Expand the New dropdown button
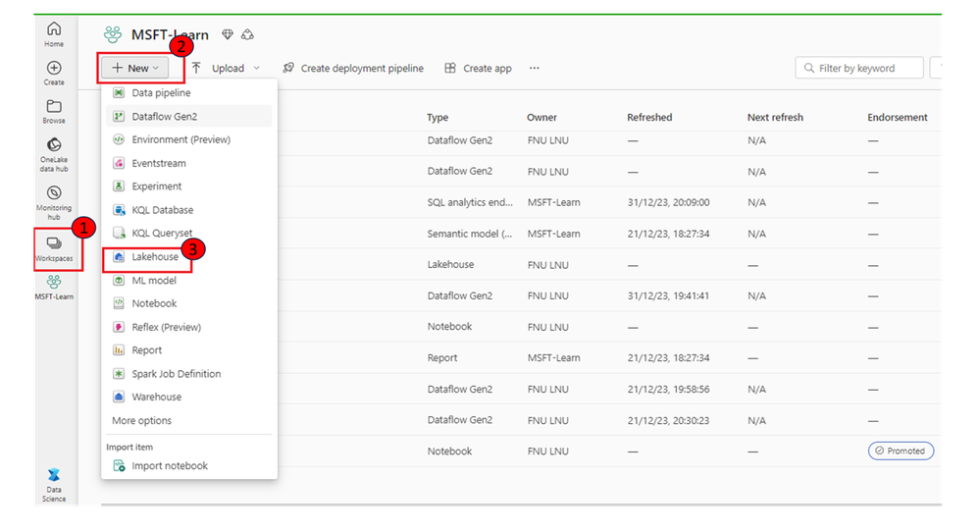The width and height of the screenshot is (980, 532). coord(136,68)
